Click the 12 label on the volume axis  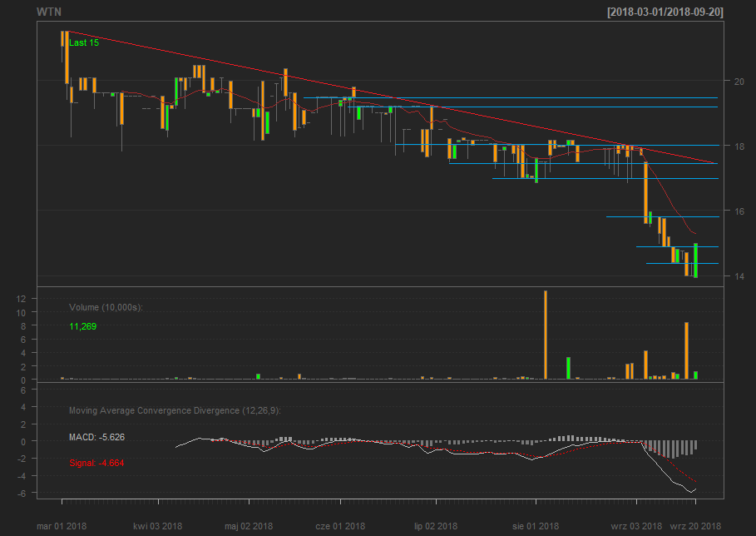pyautogui.click(x=21, y=299)
